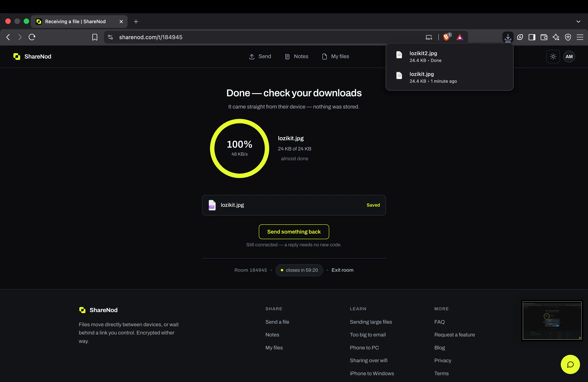Open the Privacy footer link
This screenshot has width=588, height=382.
pos(443,361)
